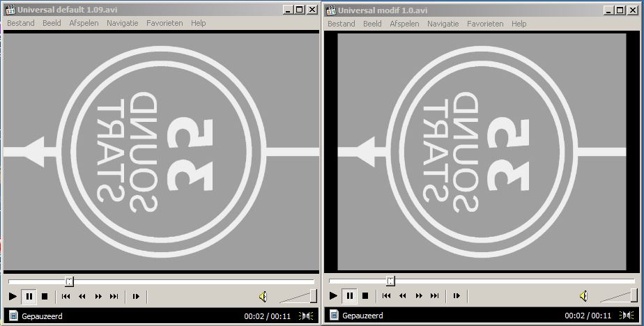The image size is (644, 326).
Task: Mute the speaker in Universal default window
Action: pos(263,297)
